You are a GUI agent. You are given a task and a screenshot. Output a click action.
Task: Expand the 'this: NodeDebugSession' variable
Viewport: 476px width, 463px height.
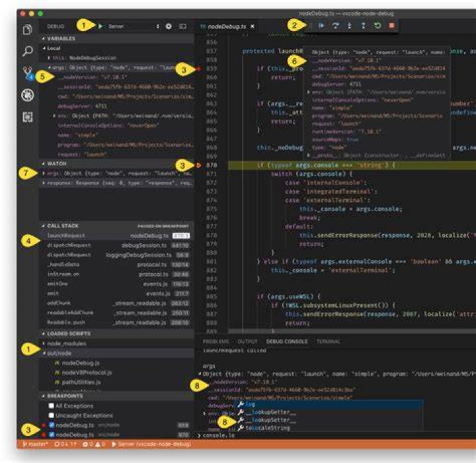(49, 58)
